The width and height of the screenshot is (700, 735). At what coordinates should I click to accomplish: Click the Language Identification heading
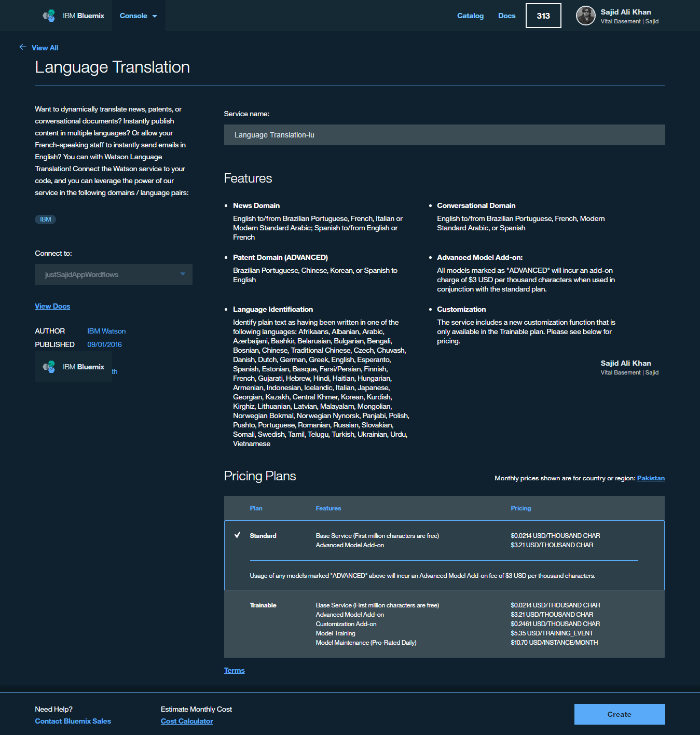(x=273, y=309)
